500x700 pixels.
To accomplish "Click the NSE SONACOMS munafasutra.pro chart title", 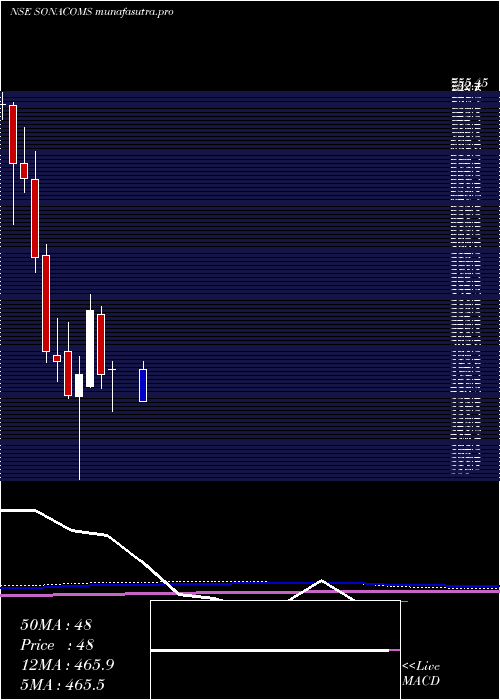I will point(92,12).
